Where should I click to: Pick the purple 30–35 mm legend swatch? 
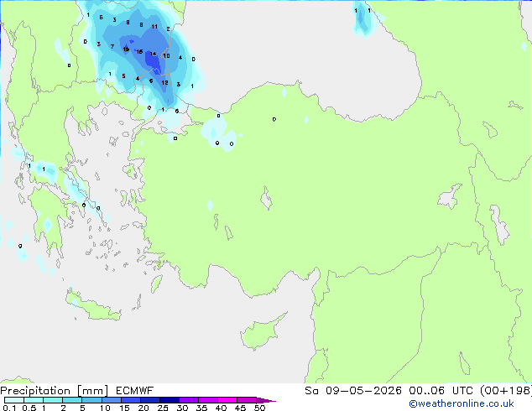coord(189,400)
